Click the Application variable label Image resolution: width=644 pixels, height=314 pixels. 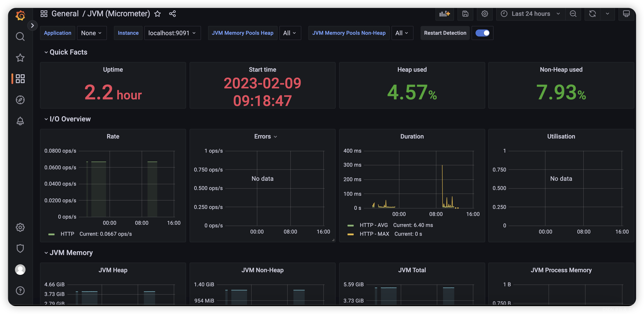point(57,33)
